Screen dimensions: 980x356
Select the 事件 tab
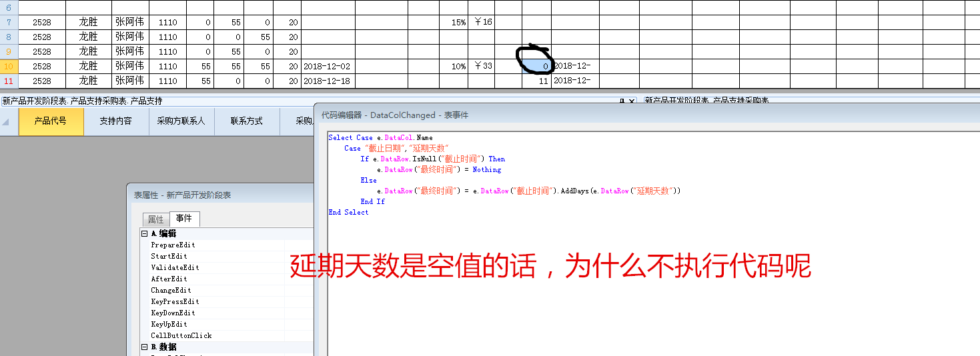(x=184, y=219)
